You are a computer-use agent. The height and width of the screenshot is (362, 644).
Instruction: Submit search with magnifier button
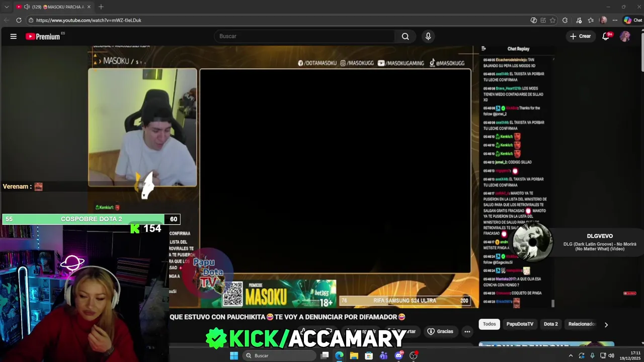(406, 36)
